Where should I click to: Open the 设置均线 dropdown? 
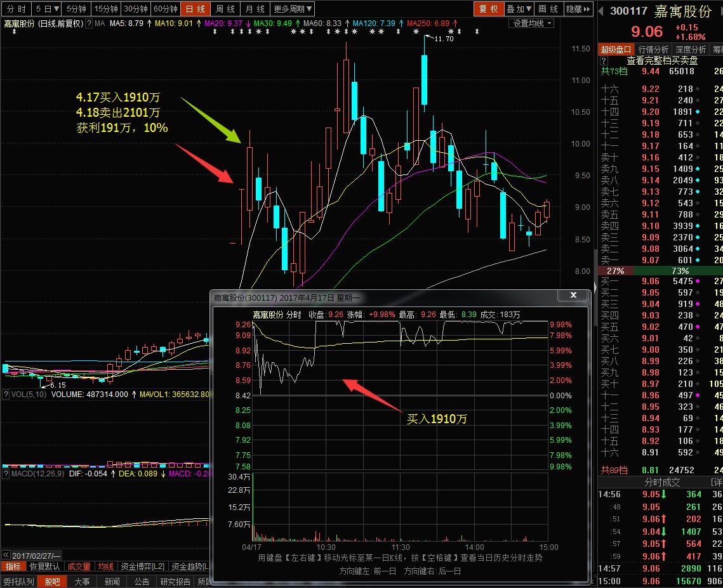pyautogui.click(x=532, y=23)
